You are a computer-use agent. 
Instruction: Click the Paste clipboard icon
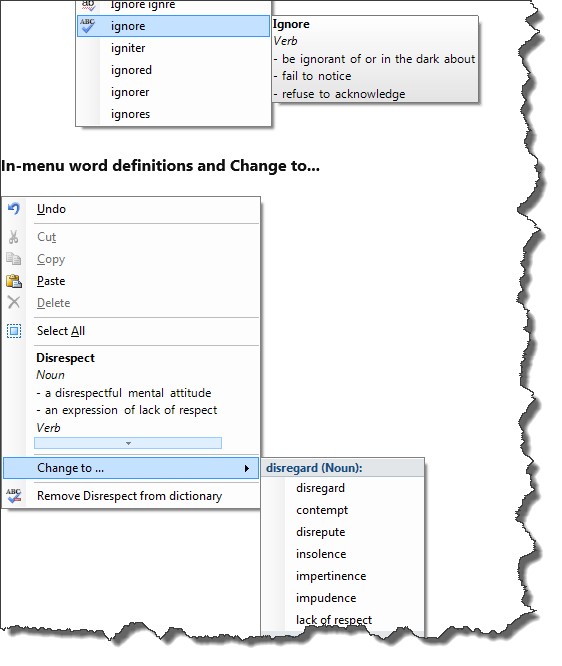[14, 281]
